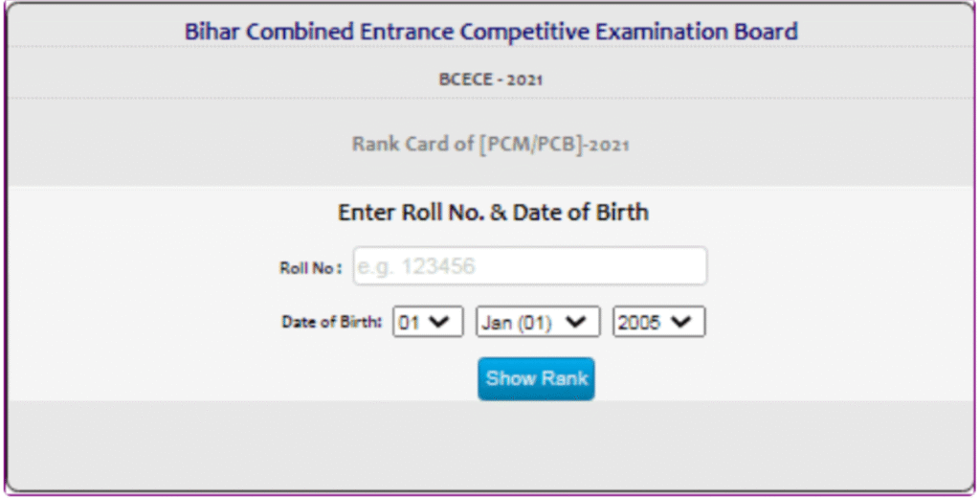Screen dimensions: 980x499
Task: Click the 'Date of Birth:' label
Action: pos(331,322)
